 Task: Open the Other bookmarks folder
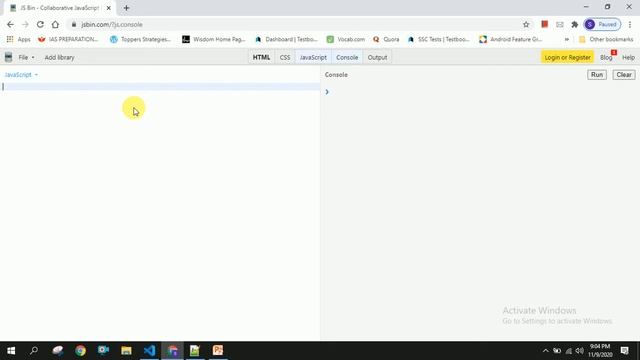(x=606, y=39)
